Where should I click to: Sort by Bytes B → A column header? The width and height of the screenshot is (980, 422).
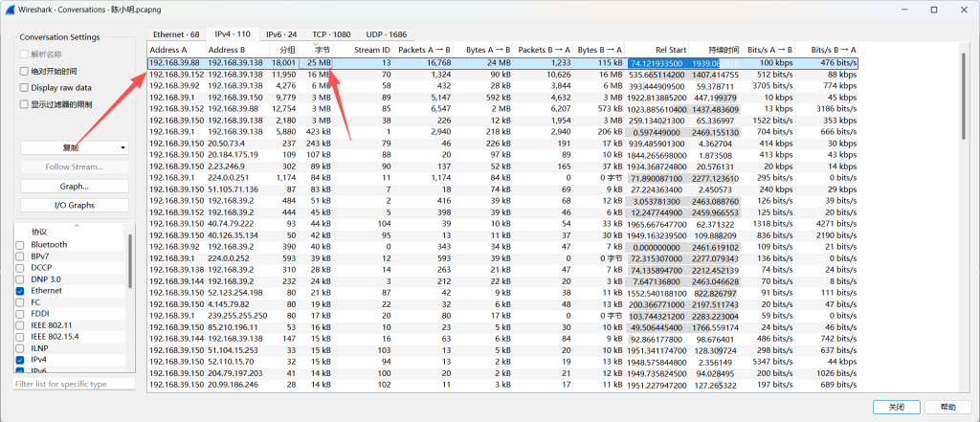click(599, 50)
